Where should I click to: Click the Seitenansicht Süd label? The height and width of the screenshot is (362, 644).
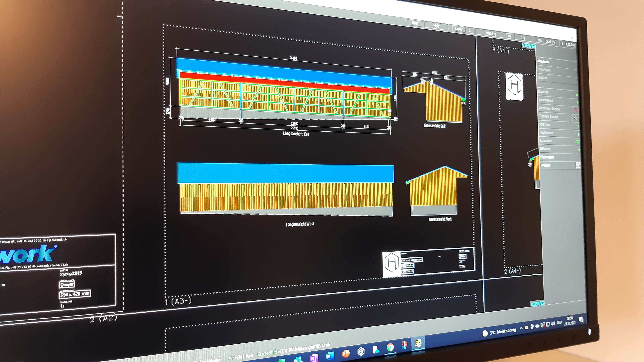click(x=435, y=126)
